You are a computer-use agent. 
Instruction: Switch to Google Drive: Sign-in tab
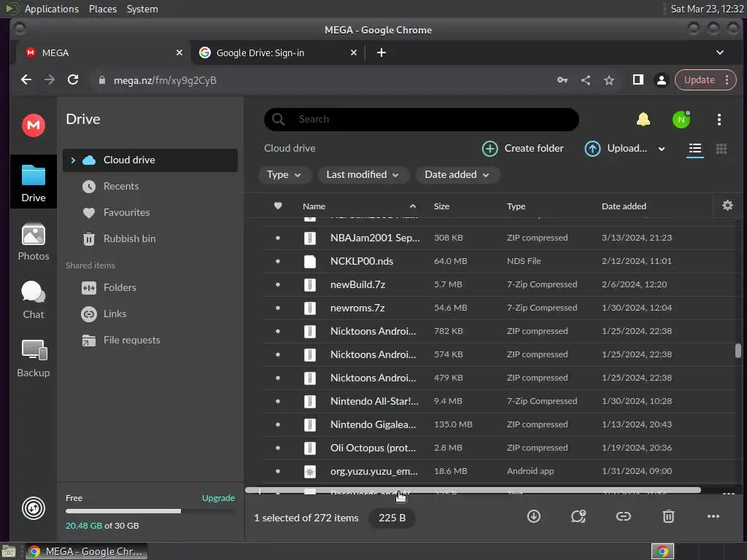[x=278, y=52]
